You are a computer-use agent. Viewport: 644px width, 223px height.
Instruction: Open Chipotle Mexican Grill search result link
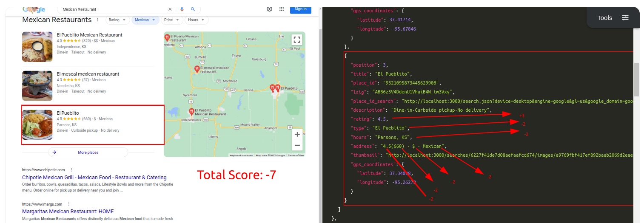94,178
